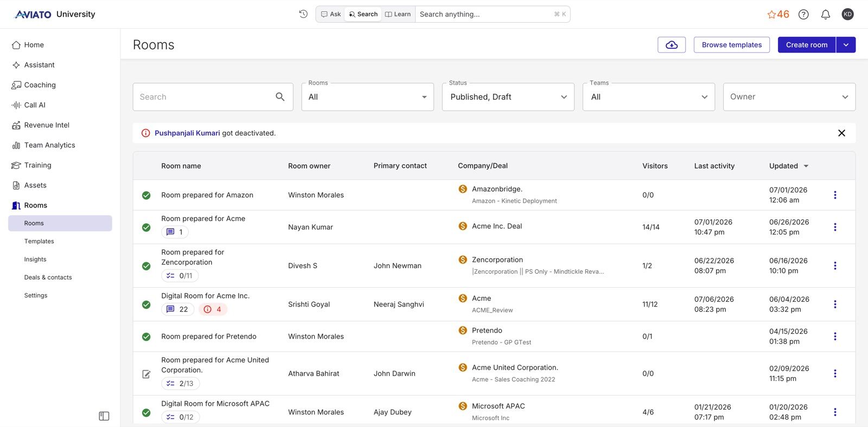Open Call AI in sidebar
Viewport: 868px width, 427px height.
tap(35, 105)
